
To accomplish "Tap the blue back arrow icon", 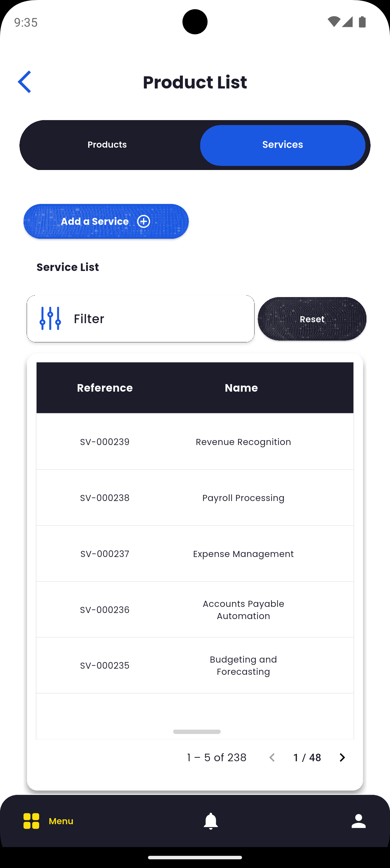I will coord(25,82).
